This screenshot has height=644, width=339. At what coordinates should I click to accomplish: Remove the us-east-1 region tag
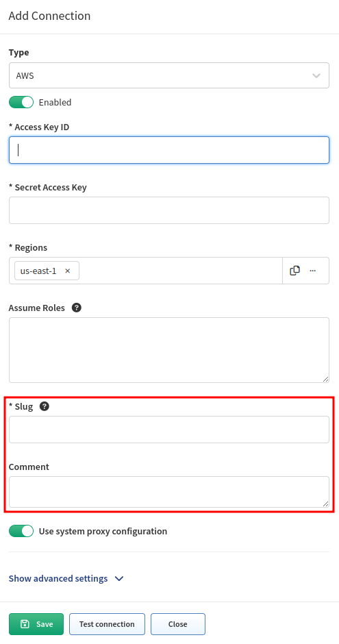pos(68,271)
